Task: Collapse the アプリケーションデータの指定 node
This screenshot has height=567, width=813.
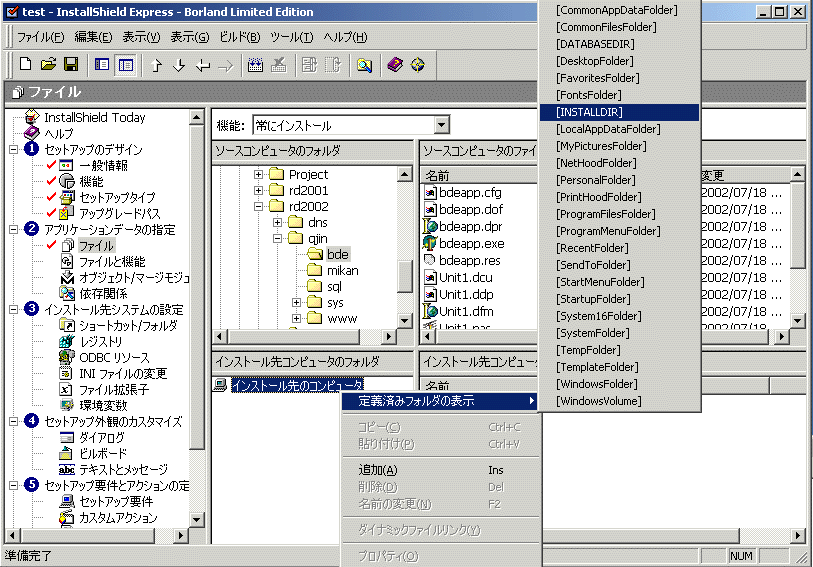Action: click(x=13, y=230)
